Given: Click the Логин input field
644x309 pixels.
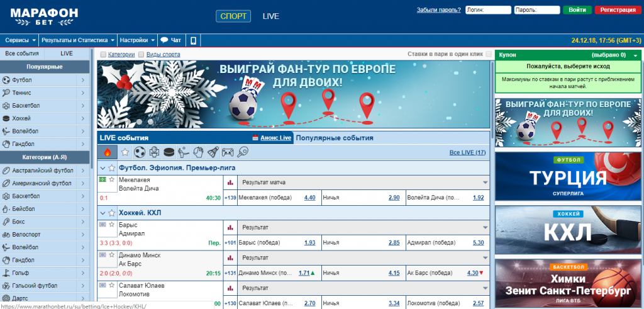Looking at the screenshot, I should pos(488,10).
